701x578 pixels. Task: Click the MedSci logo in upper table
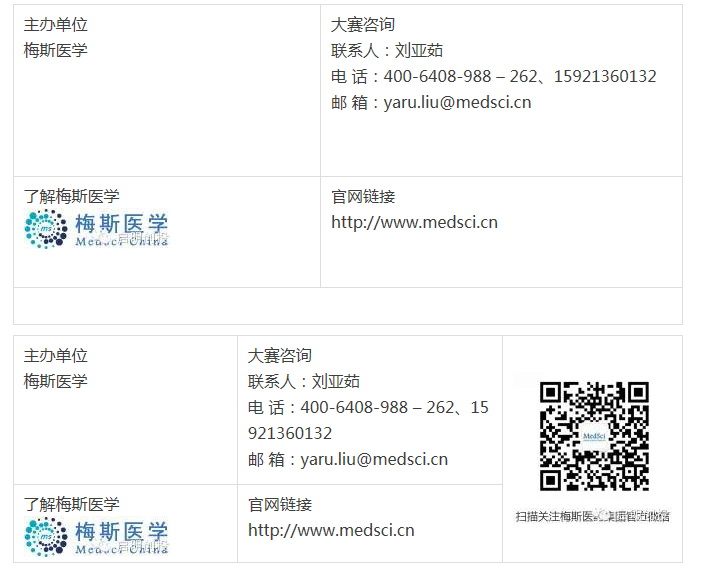click(97, 229)
